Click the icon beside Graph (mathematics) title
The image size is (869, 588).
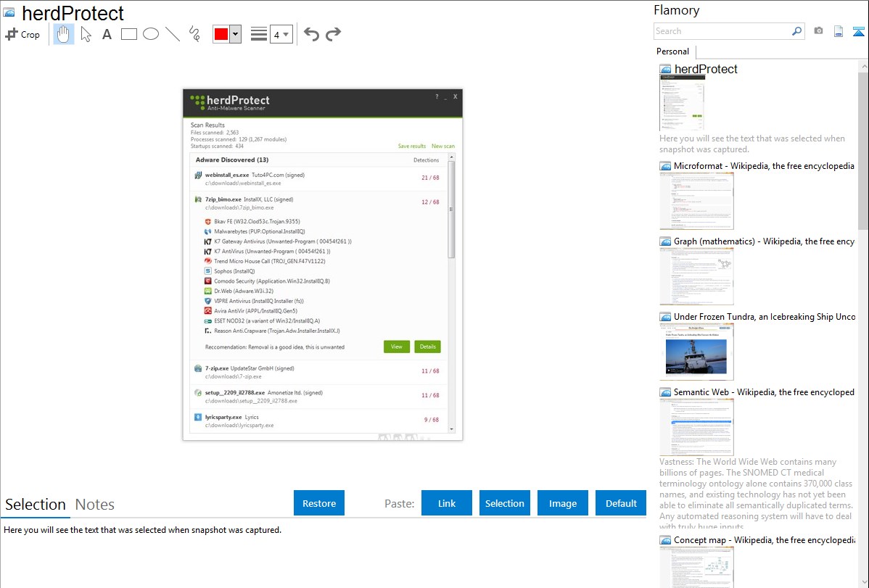point(666,241)
